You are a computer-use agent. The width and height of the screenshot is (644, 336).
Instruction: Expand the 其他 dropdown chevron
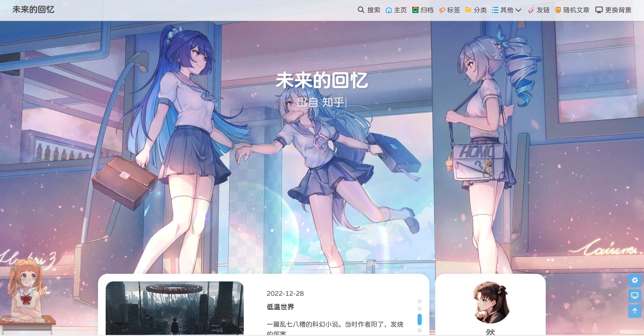click(518, 10)
